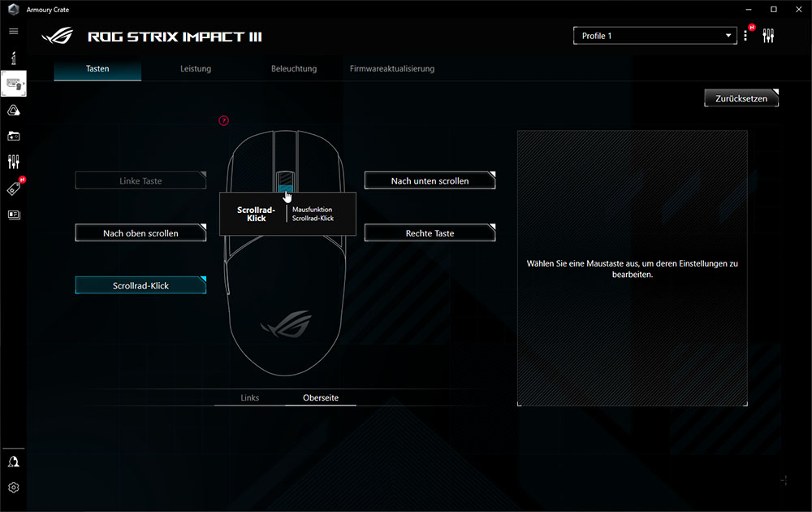Image resolution: width=812 pixels, height=512 pixels.
Task: Click the Armoury Crate app icon in title bar
Action: pyautogui.click(x=14, y=9)
